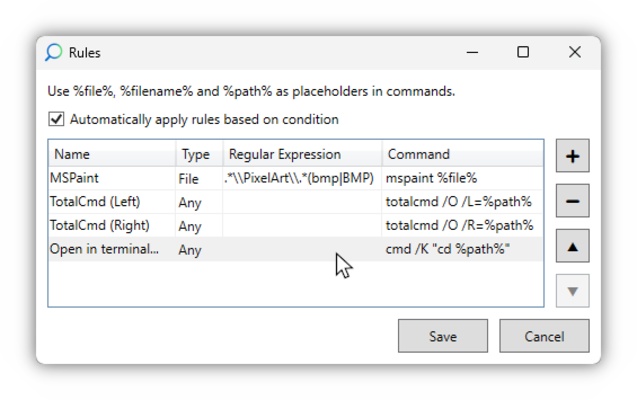Move rule up with up arrow

[572, 246]
